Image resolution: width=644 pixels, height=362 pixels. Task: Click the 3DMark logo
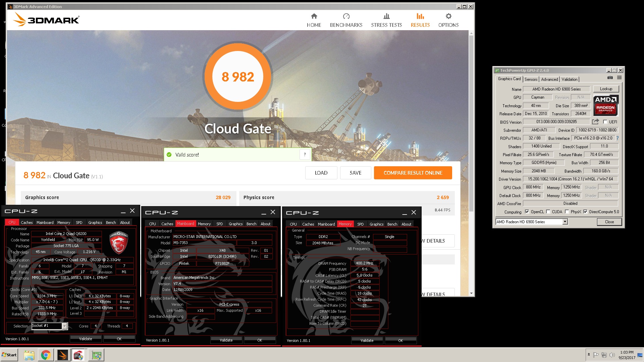point(46,20)
